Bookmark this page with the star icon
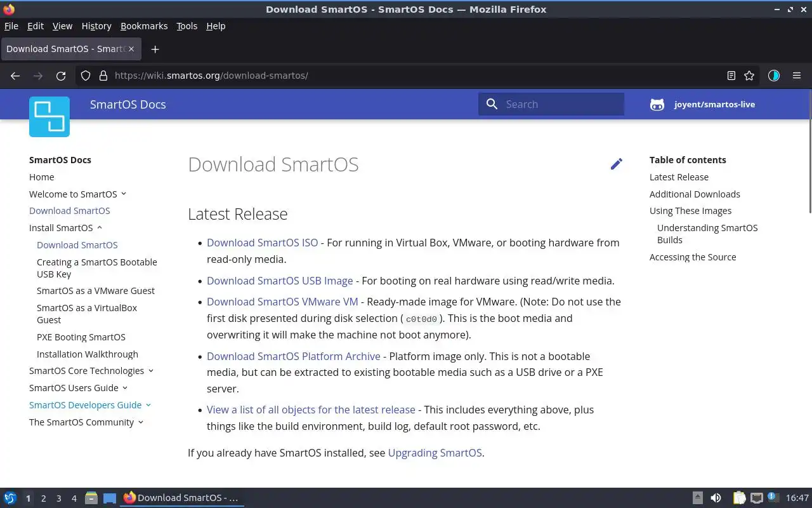The image size is (812, 508). click(749, 76)
